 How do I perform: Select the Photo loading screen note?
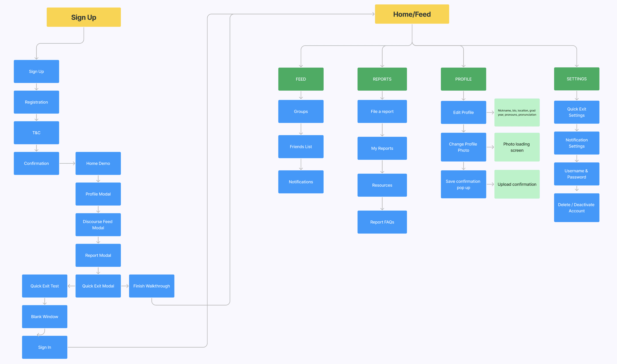click(517, 147)
